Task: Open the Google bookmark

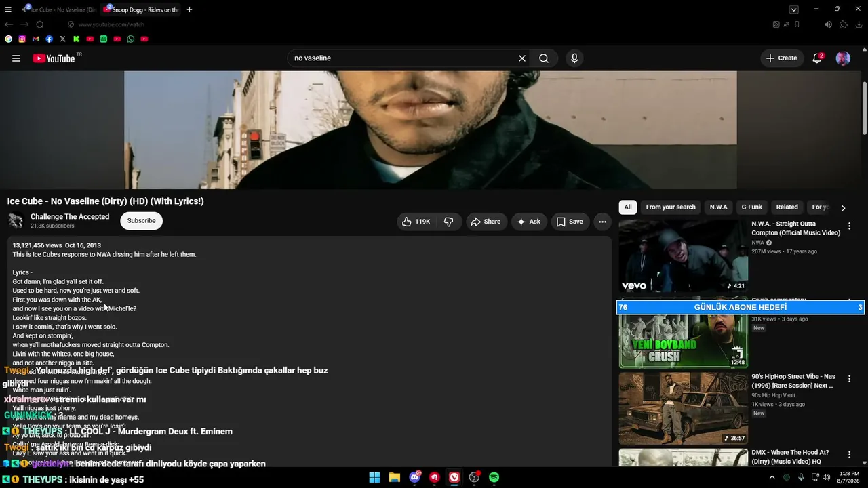Action: click(9, 39)
